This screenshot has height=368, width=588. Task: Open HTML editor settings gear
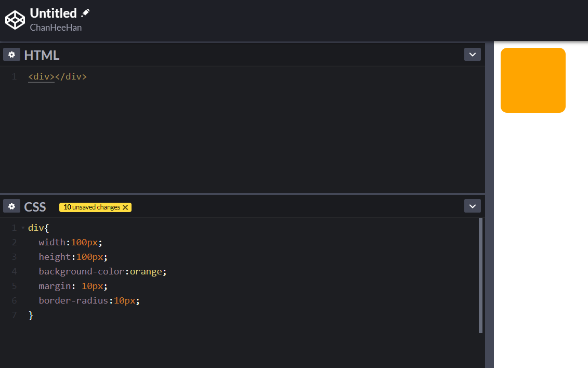[x=11, y=55]
